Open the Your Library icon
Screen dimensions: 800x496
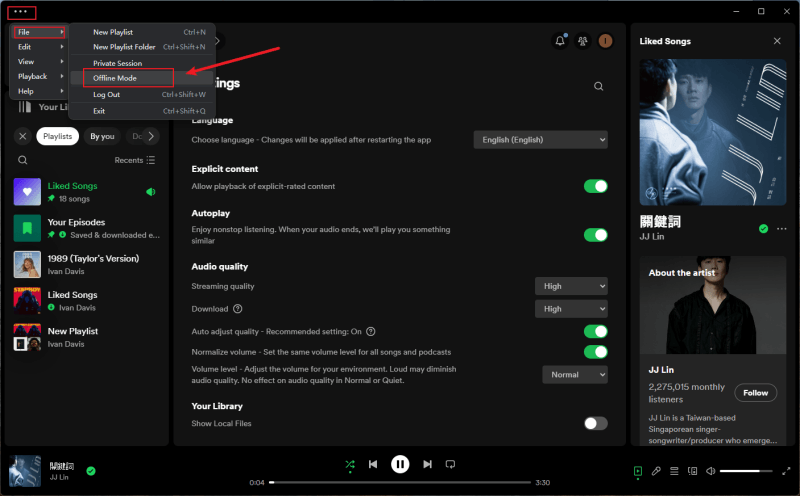coord(24,107)
